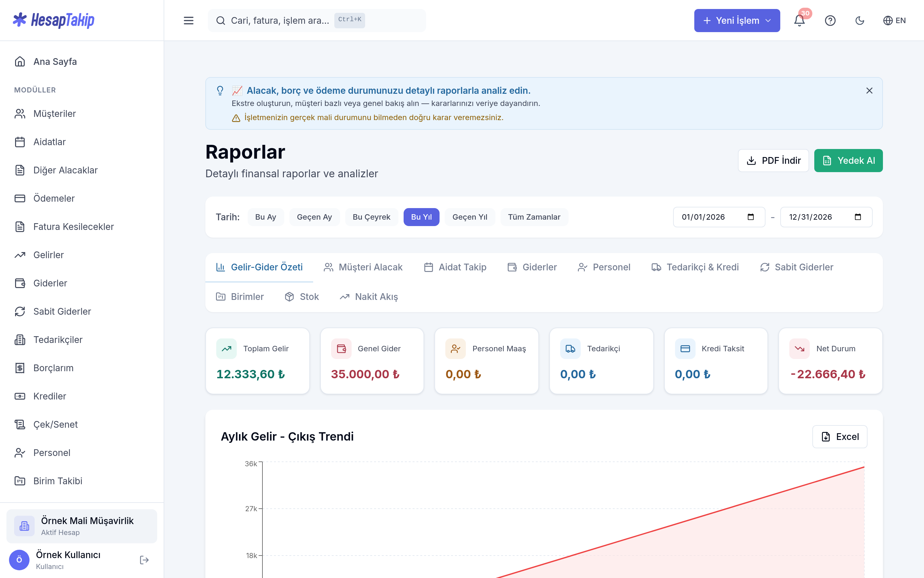Click the Krediler banknote icon
The height and width of the screenshot is (578, 924).
click(20, 397)
